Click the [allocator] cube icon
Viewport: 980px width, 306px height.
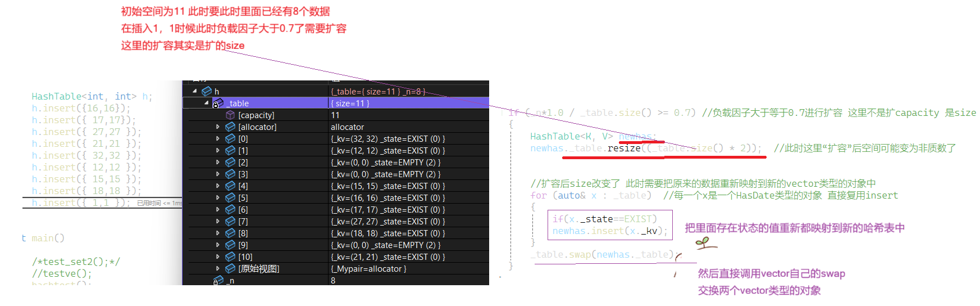(230, 127)
